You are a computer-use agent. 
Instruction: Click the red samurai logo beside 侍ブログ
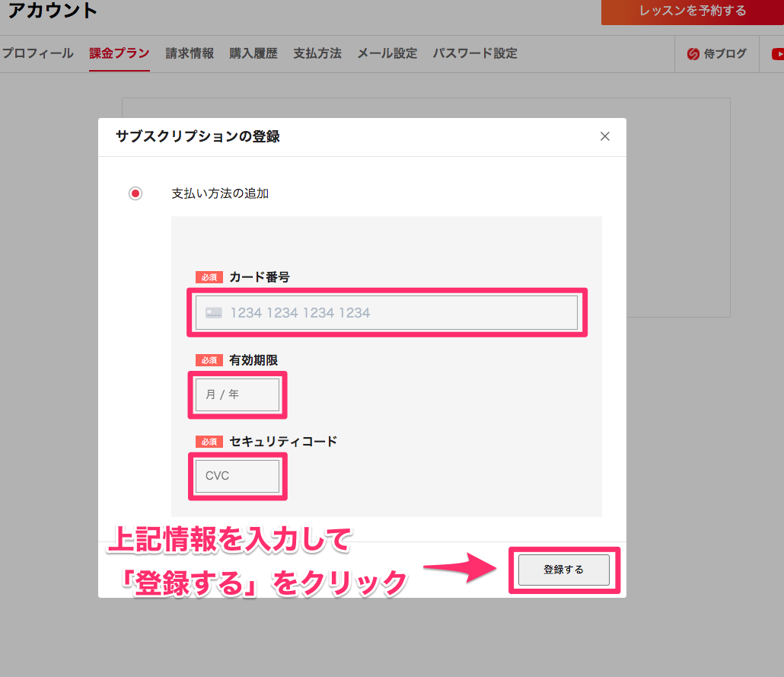pos(693,54)
